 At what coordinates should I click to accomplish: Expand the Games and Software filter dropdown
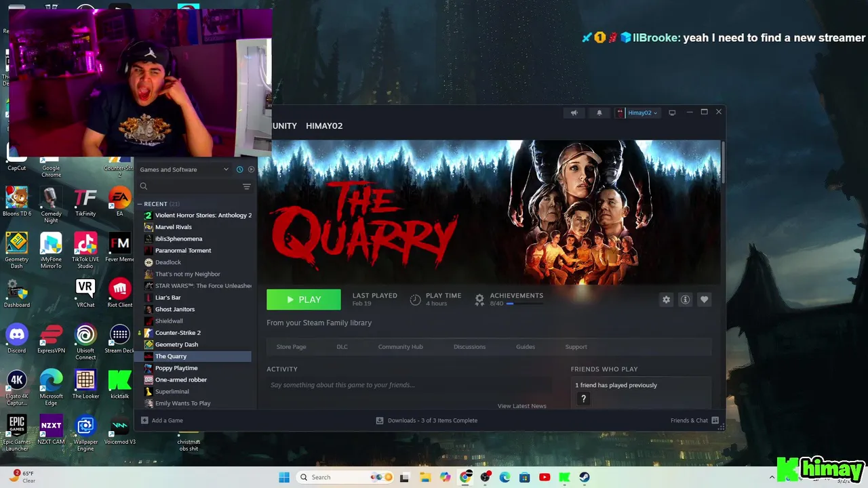[x=184, y=169]
